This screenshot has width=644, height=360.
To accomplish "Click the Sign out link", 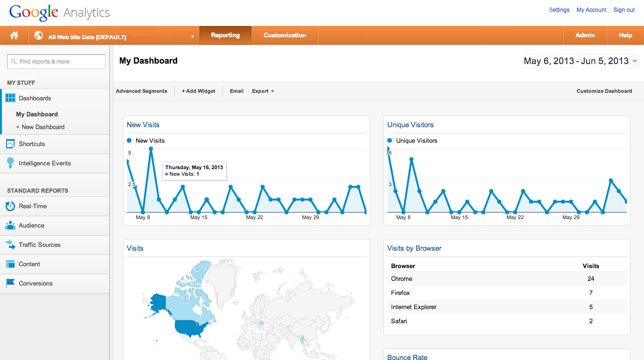I will pyautogui.click(x=624, y=10).
